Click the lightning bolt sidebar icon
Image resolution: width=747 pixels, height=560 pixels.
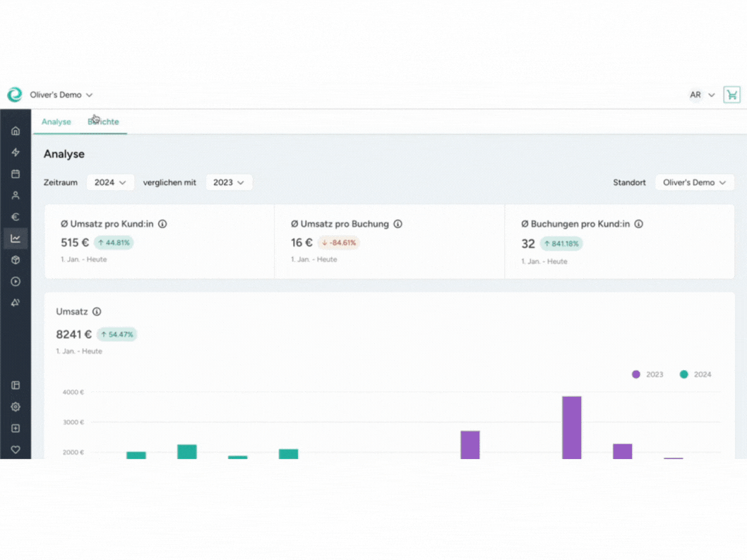16,153
